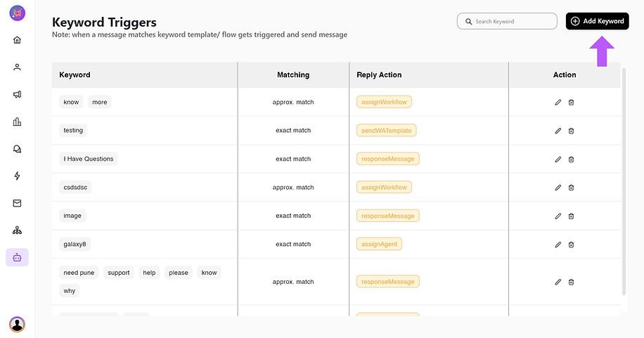
Task: Open the chat bubble icon in sidebar
Action: click(17, 149)
